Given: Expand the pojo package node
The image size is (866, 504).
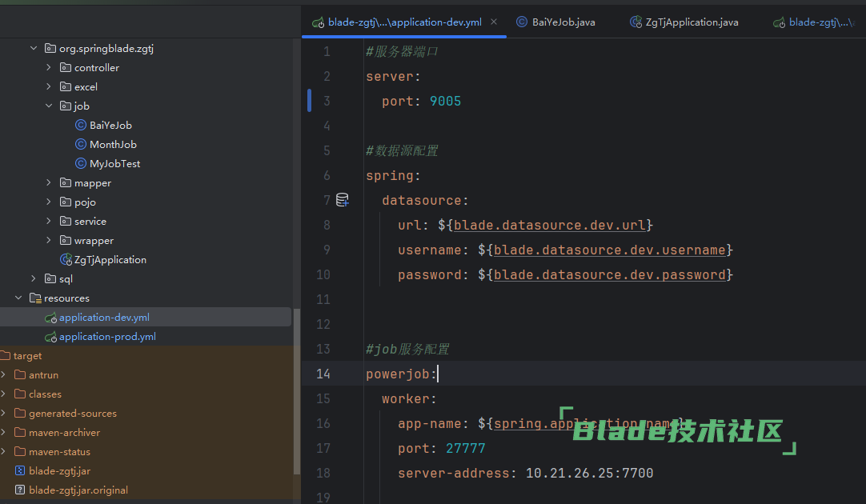Looking at the screenshot, I should click(x=49, y=202).
